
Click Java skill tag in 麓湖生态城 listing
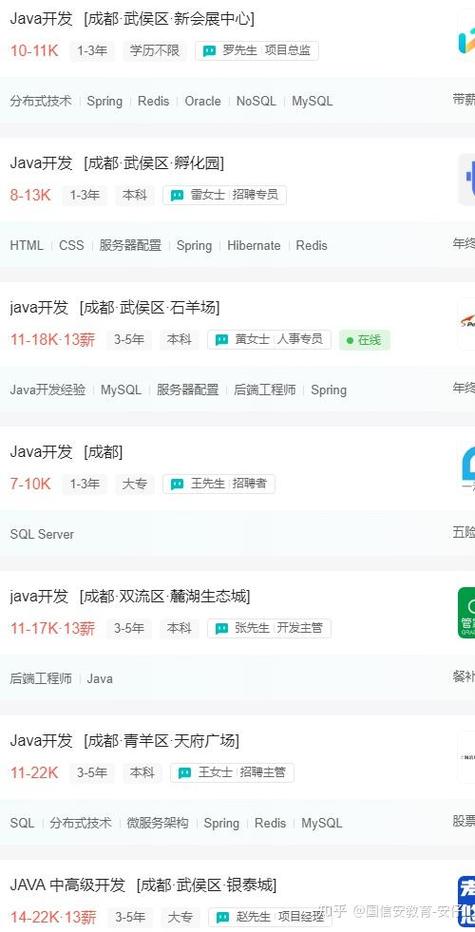pos(100,679)
